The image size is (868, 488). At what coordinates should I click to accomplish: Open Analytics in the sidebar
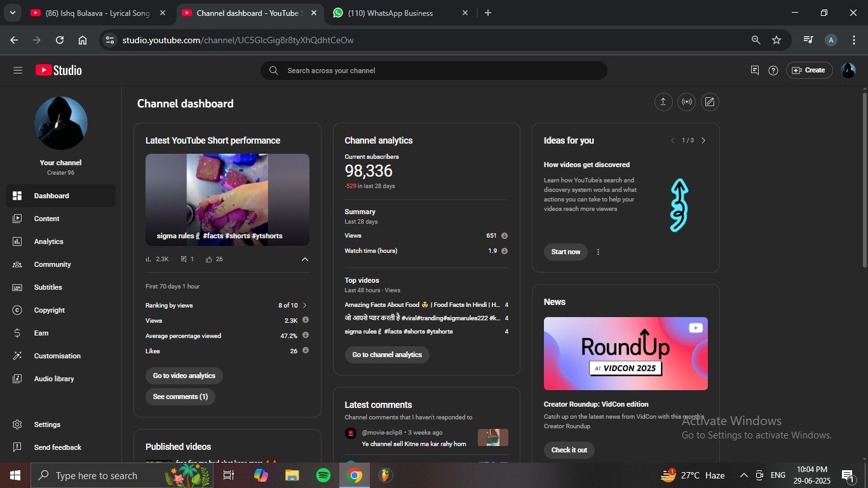(x=61, y=241)
